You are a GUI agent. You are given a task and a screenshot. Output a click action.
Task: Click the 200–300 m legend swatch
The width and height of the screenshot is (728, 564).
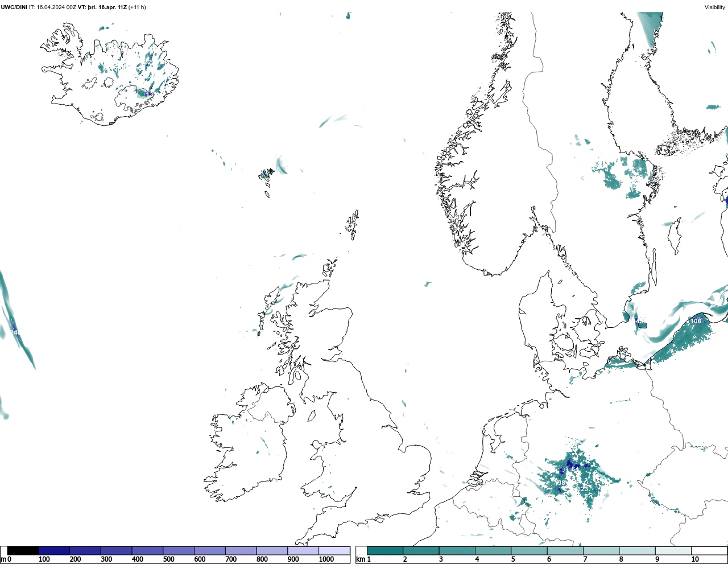[85, 550]
